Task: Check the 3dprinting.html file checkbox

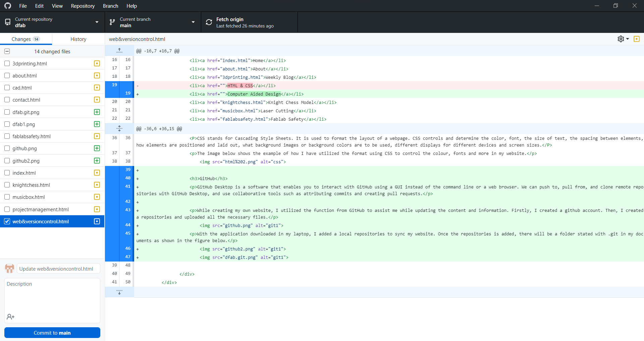Action: point(7,63)
